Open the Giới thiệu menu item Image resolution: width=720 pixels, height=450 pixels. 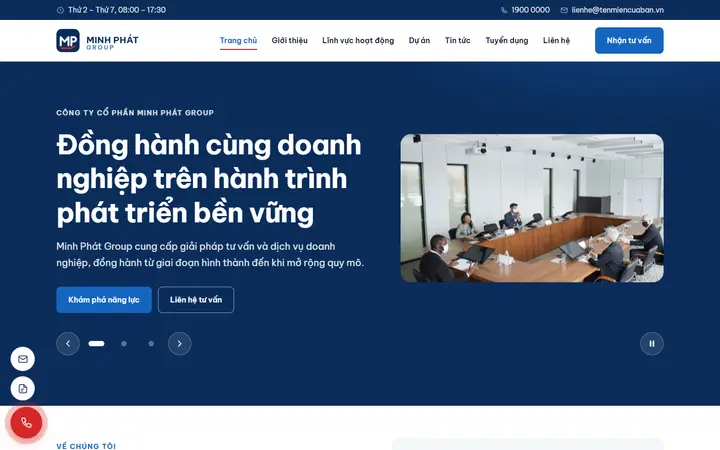pyautogui.click(x=289, y=40)
